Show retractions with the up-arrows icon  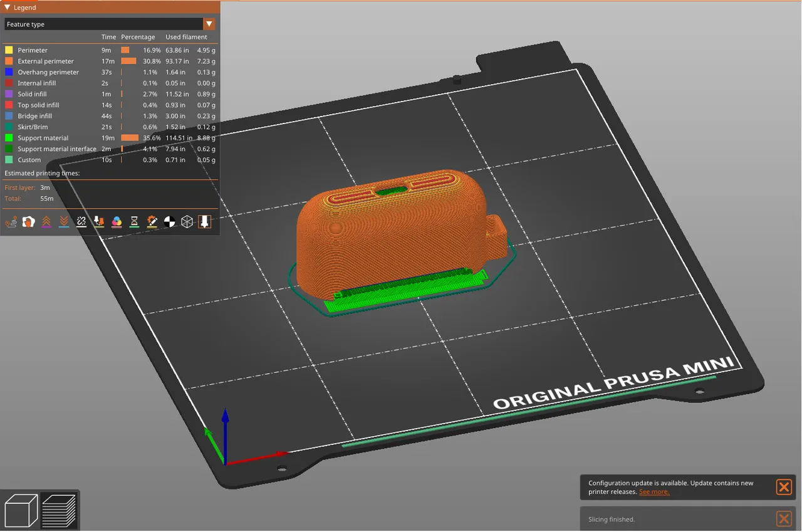click(46, 222)
